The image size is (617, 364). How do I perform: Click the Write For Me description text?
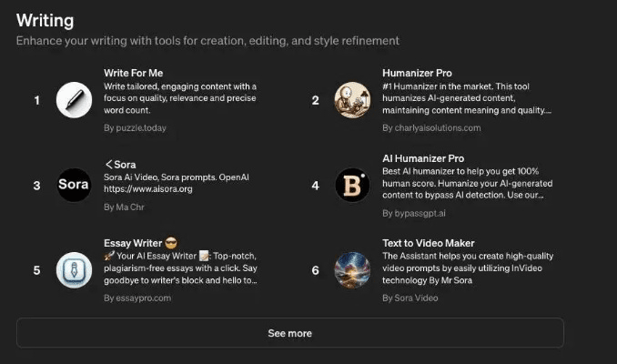click(x=180, y=98)
